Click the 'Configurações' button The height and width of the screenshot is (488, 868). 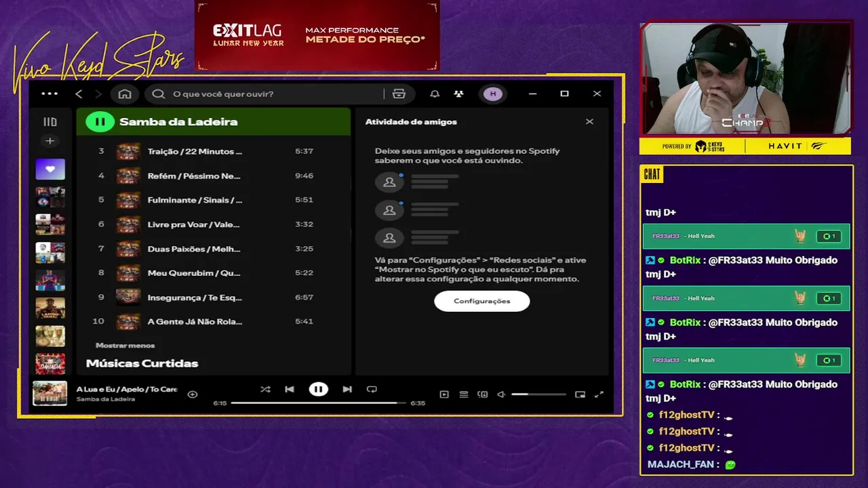tap(482, 301)
